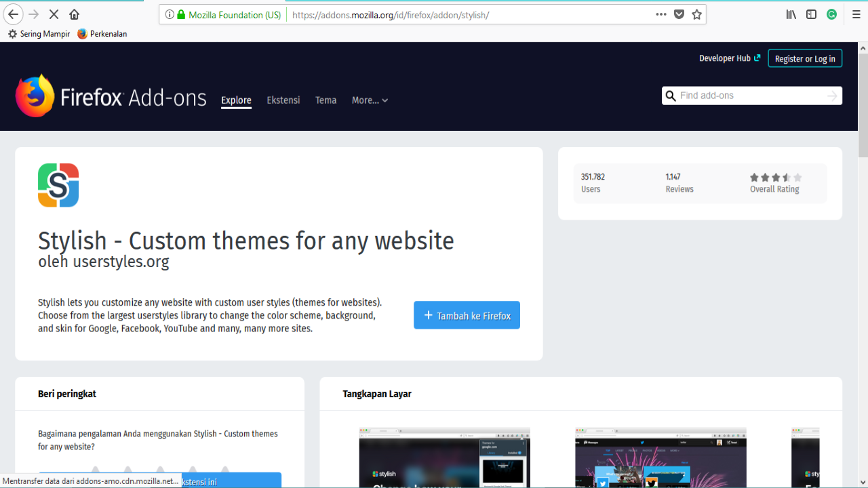Screen dimensions: 868x488
Task: Open the Perkenalan bookmark
Action: pyautogui.click(x=102, y=34)
